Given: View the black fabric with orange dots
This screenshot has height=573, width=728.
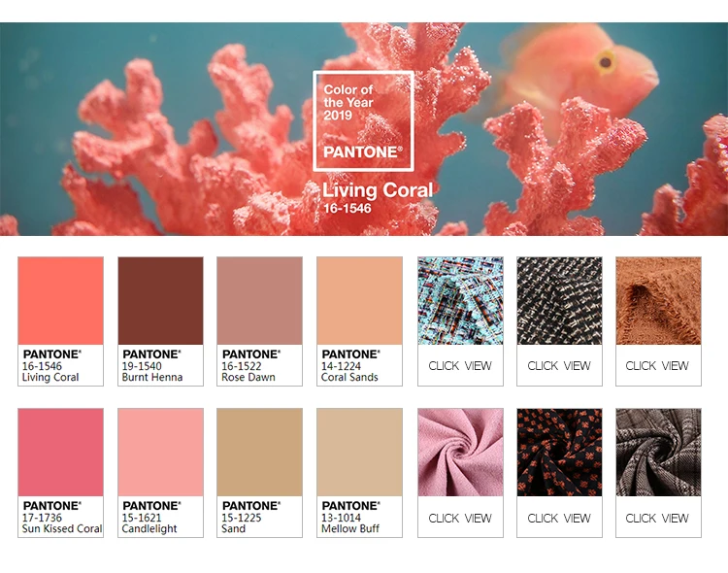Looking at the screenshot, I should click(559, 453).
